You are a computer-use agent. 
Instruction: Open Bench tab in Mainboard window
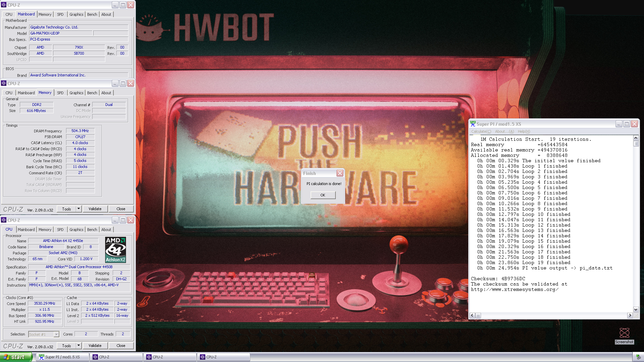[92, 14]
